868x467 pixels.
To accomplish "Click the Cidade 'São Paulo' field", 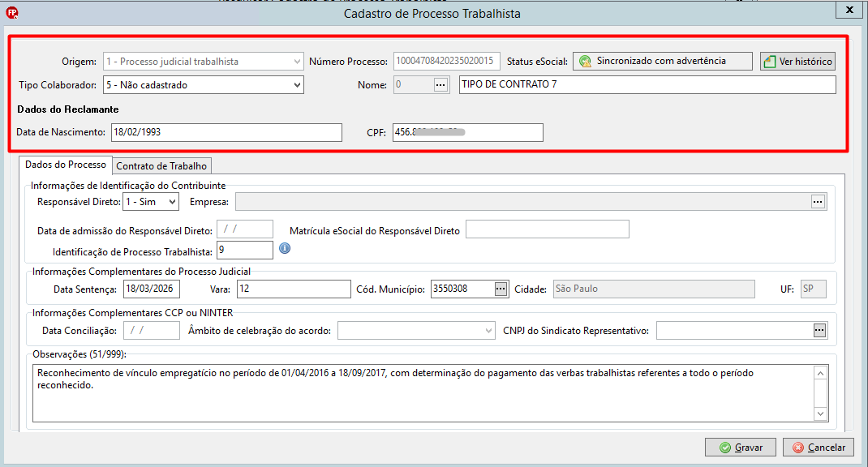I will coord(654,289).
